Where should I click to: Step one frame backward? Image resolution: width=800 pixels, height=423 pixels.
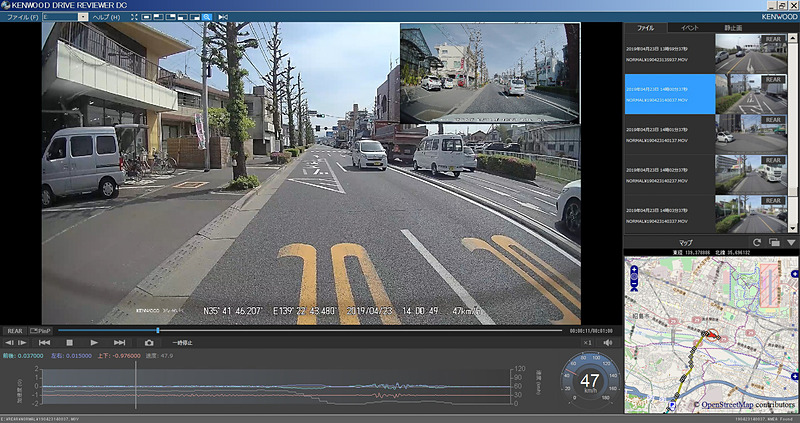click(10, 343)
